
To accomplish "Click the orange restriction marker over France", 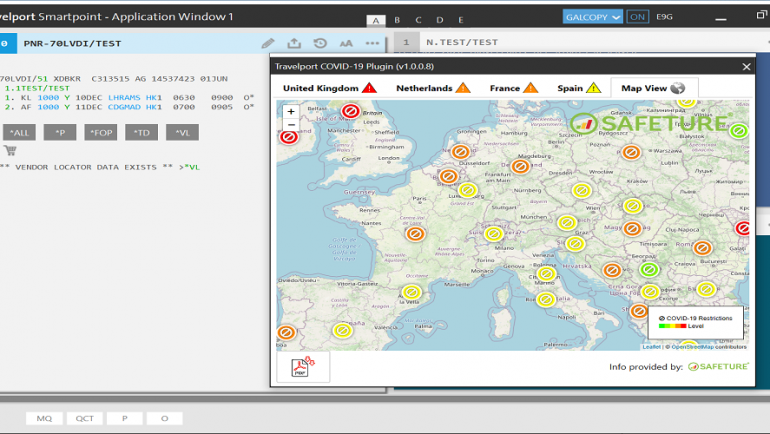I will (415, 233).
